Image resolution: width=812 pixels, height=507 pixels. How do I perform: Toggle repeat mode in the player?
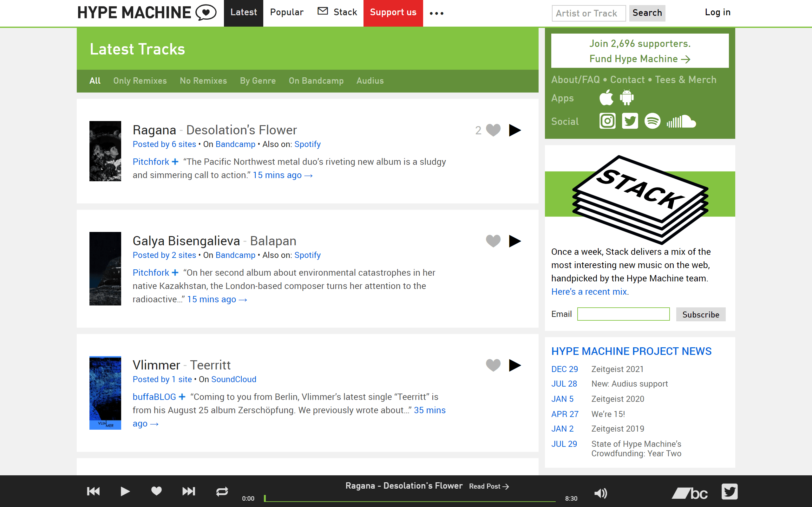coord(221,491)
